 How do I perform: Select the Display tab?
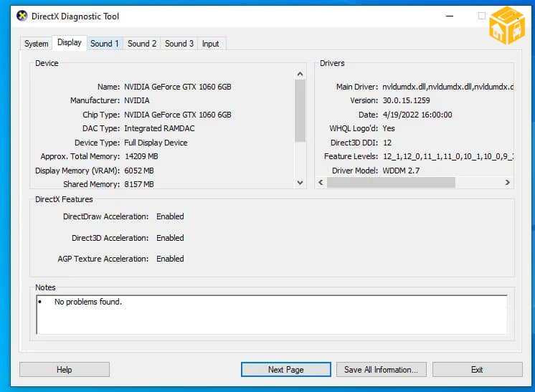pyautogui.click(x=70, y=43)
